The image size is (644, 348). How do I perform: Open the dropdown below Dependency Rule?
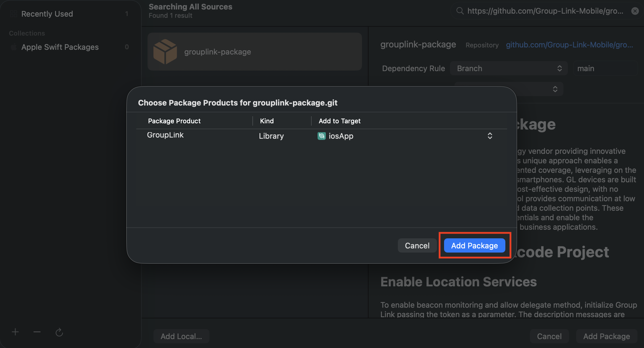pos(509,89)
